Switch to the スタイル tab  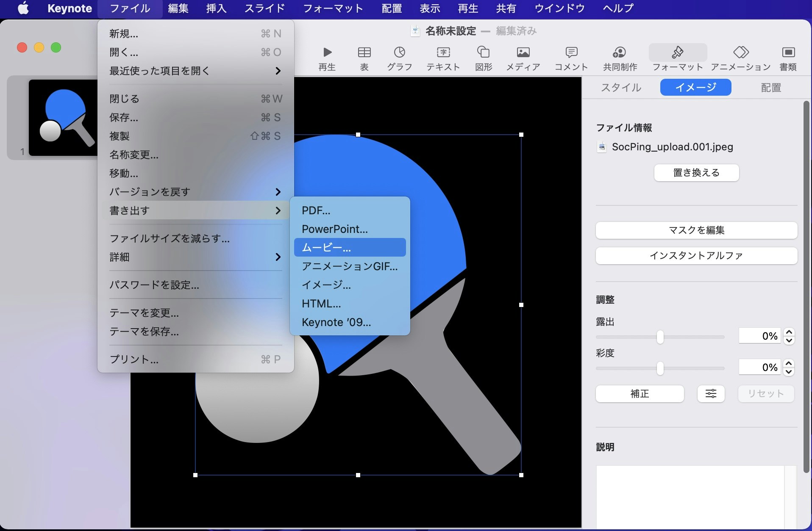[x=621, y=87]
